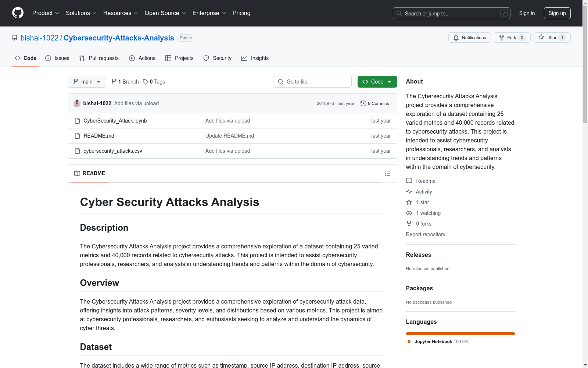The height and width of the screenshot is (368, 588).
Task: Expand the Product menu
Action: tap(46, 13)
